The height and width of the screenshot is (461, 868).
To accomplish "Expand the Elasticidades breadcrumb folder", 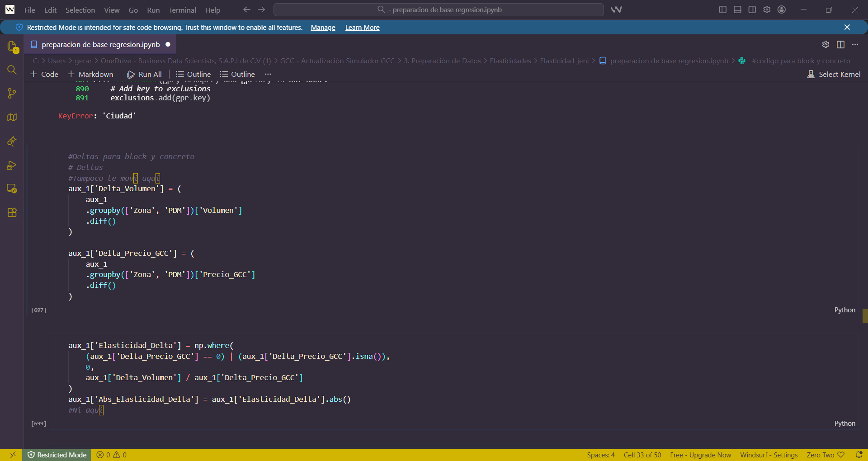I will tap(510, 61).
